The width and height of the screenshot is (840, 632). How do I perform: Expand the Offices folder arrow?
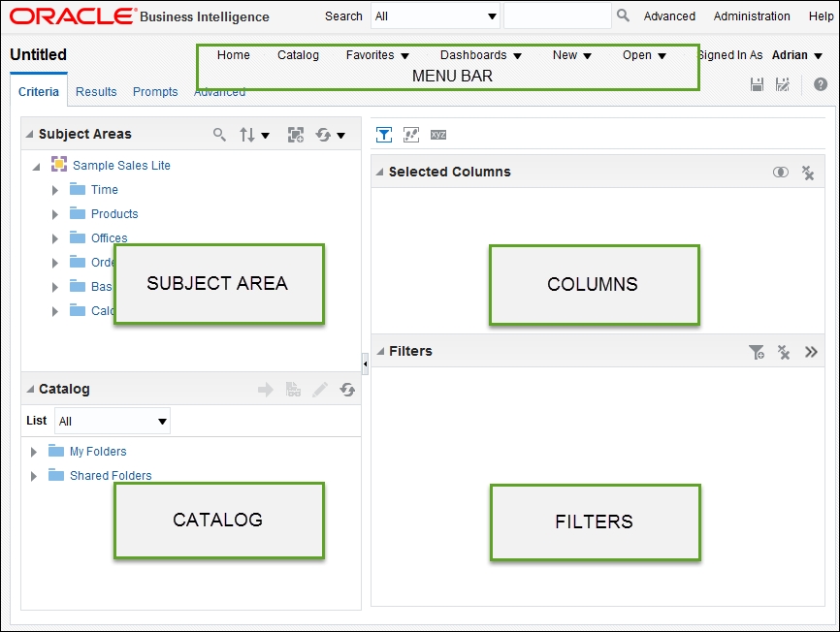coord(54,238)
